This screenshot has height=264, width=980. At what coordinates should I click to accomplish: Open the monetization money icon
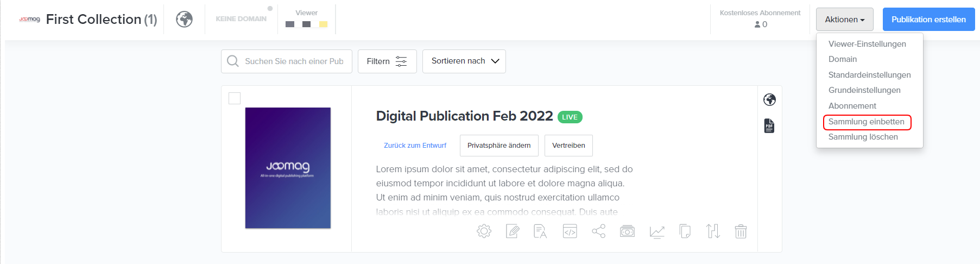click(627, 231)
